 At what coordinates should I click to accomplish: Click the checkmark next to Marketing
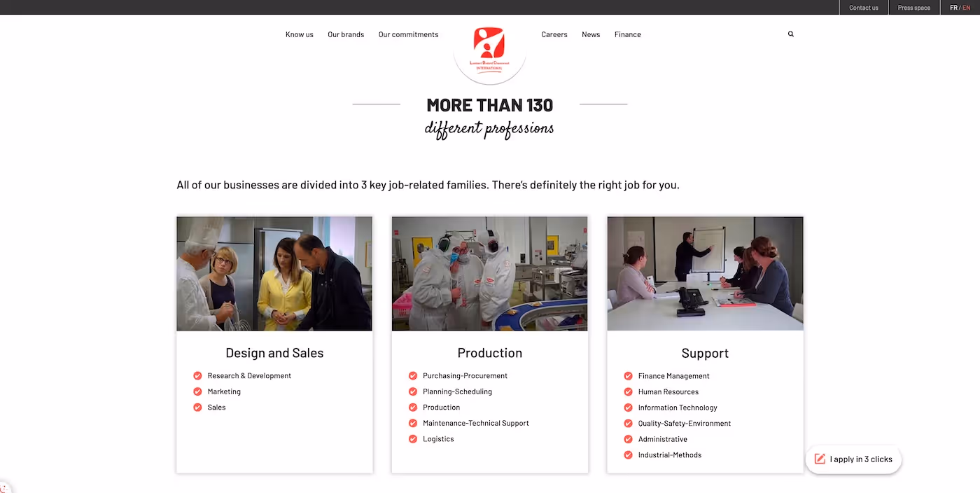[x=197, y=391]
